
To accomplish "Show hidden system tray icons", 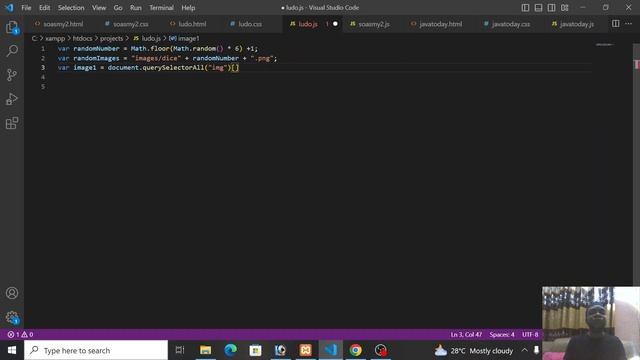I will [x=524, y=350].
